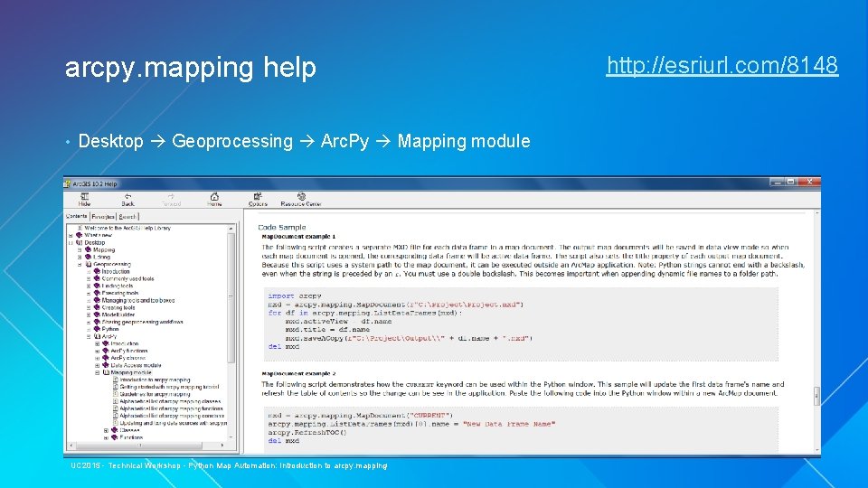Open Getting started with arcpy.mapping tutorial topic
This screenshot has width=868, height=488.
point(169,387)
